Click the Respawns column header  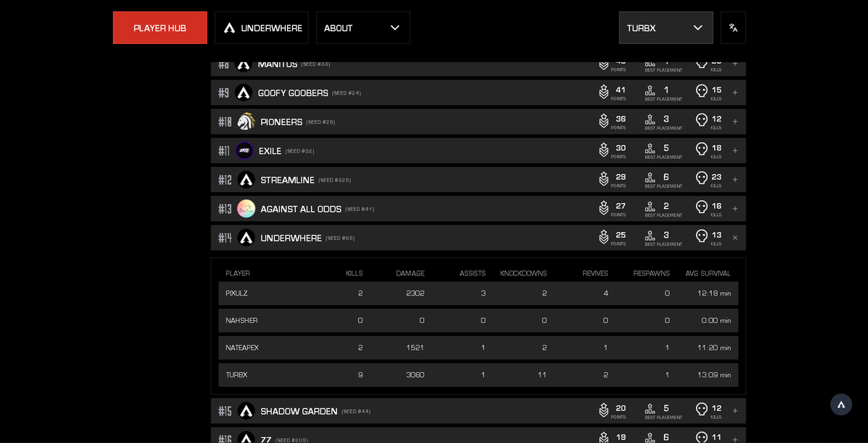651,273
